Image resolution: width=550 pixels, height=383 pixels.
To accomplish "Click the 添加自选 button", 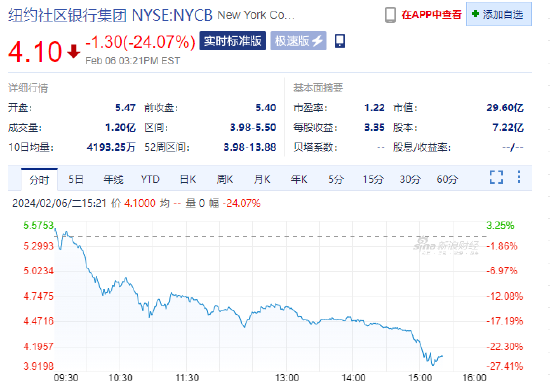I will [x=499, y=14].
